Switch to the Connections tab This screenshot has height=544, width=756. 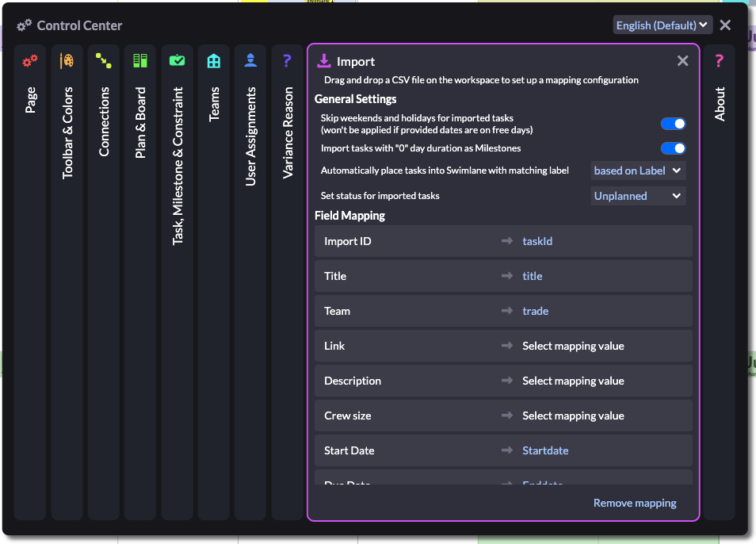104,282
